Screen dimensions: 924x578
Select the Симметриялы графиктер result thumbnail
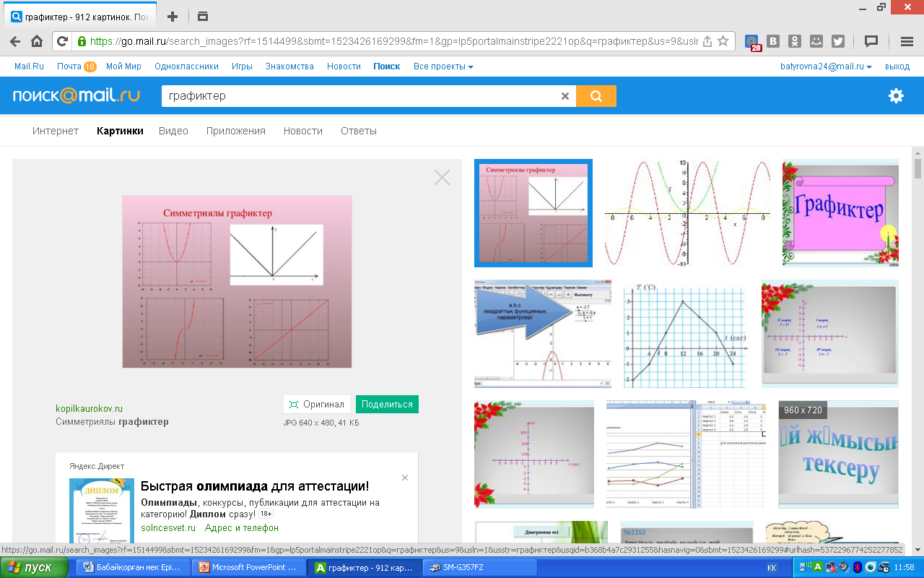pyautogui.click(x=533, y=213)
